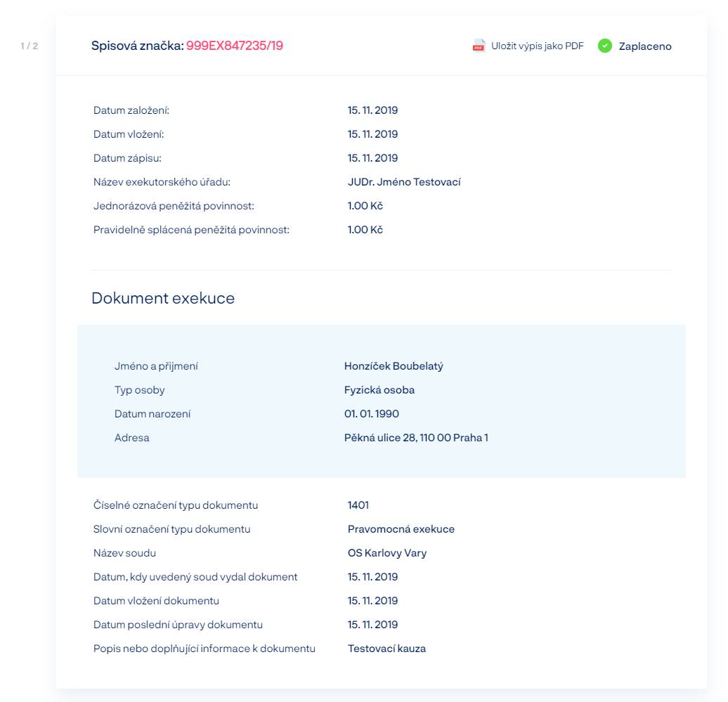728x702 pixels.
Task: Click the 'Zaplaceno' status label
Action: (x=644, y=46)
